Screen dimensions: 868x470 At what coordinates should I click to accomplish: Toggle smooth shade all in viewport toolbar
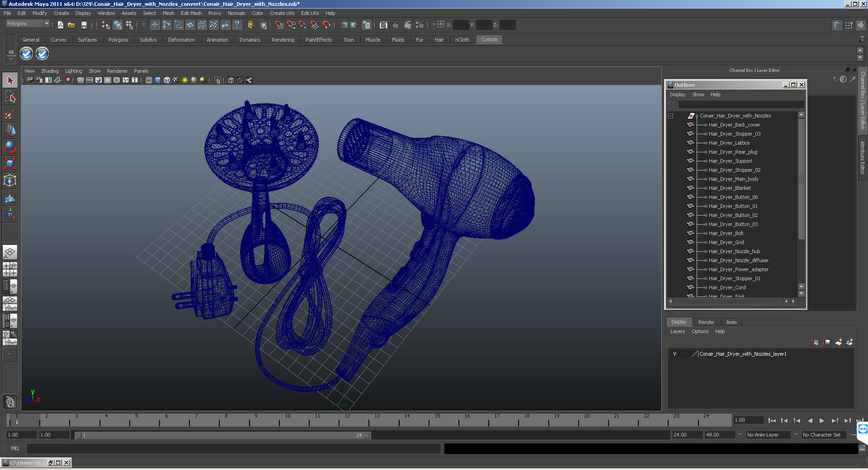coord(158,80)
